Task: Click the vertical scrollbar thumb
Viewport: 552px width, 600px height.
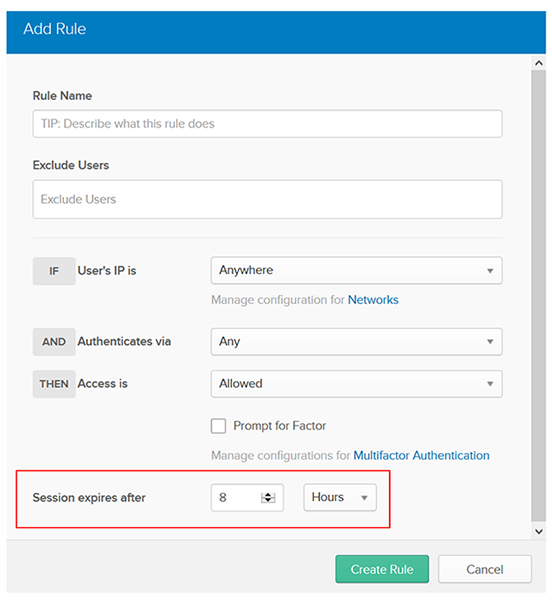Action: pyautogui.click(x=539, y=295)
